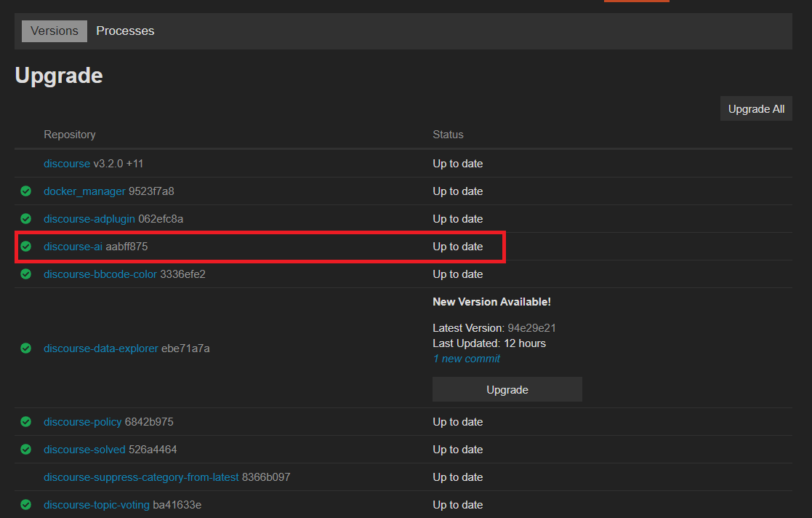The image size is (812, 518).
Task: Click green check icon beside docker_manager
Action: tap(26, 191)
